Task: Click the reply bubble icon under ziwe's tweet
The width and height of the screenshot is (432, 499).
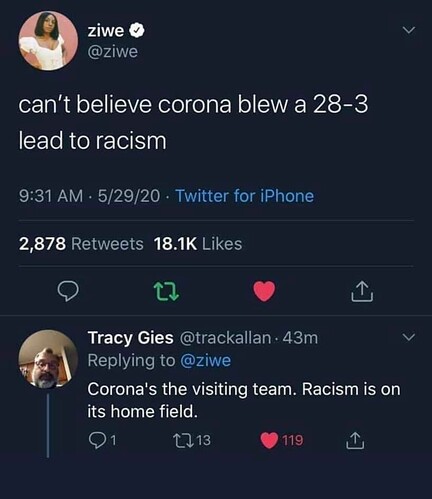Action: (68, 291)
